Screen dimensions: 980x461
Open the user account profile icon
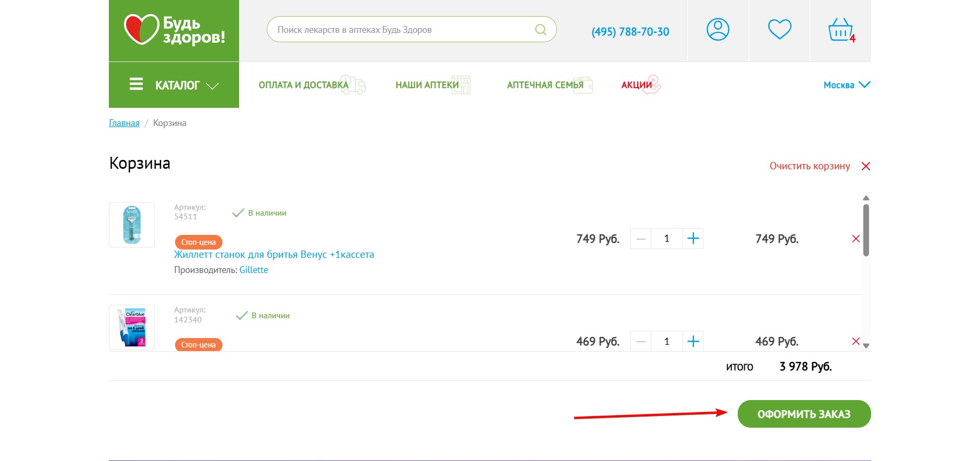[x=717, y=30]
